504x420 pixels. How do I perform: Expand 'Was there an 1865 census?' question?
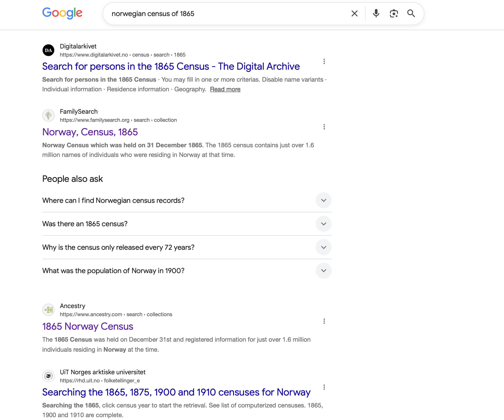tap(187, 224)
